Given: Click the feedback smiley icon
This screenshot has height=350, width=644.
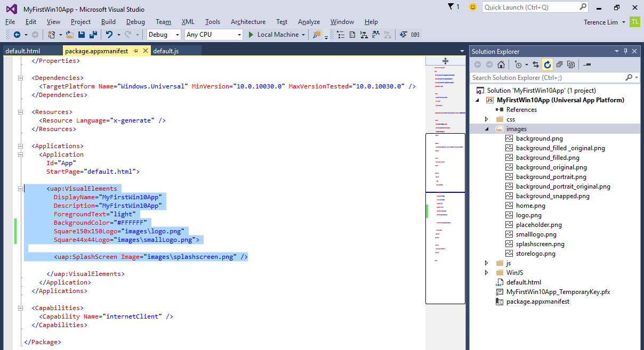Looking at the screenshot, I should [x=472, y=7].
